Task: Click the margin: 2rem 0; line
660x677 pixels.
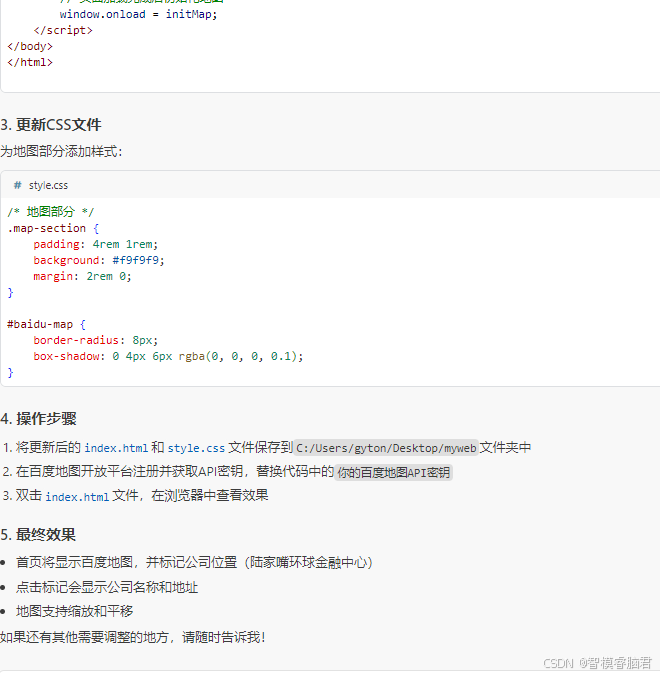Action: coord(82,276)
